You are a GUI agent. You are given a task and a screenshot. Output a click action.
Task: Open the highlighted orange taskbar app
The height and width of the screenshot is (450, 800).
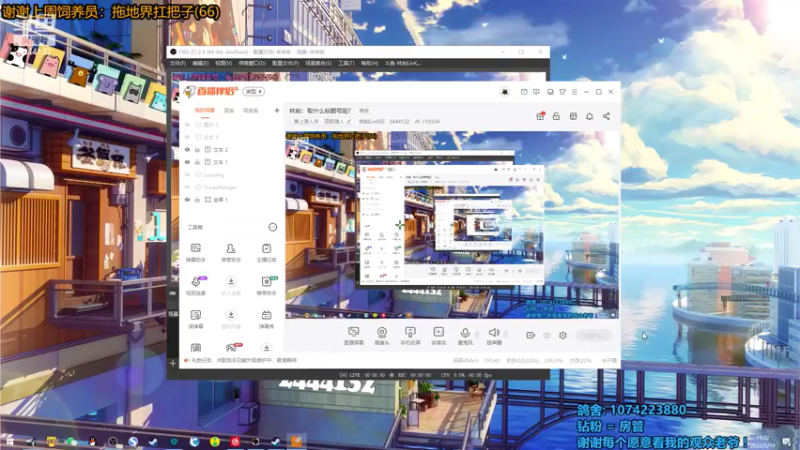pos(296,441)
